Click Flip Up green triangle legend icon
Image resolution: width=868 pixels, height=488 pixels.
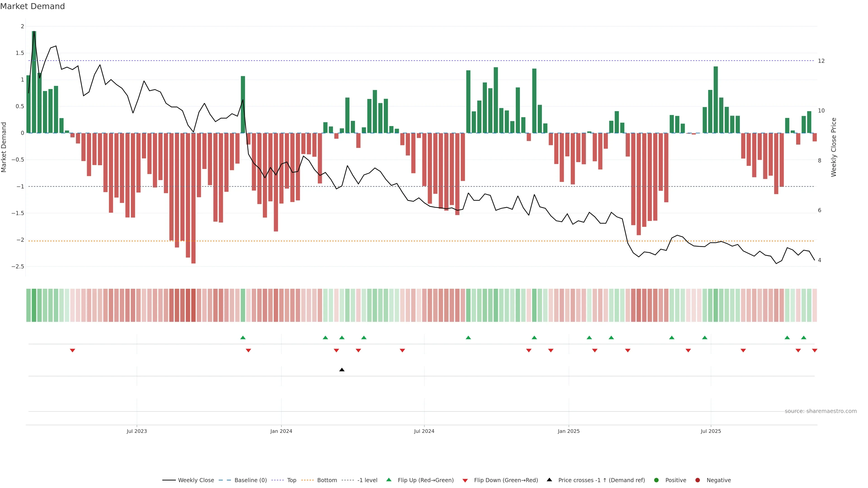(389, 480)
